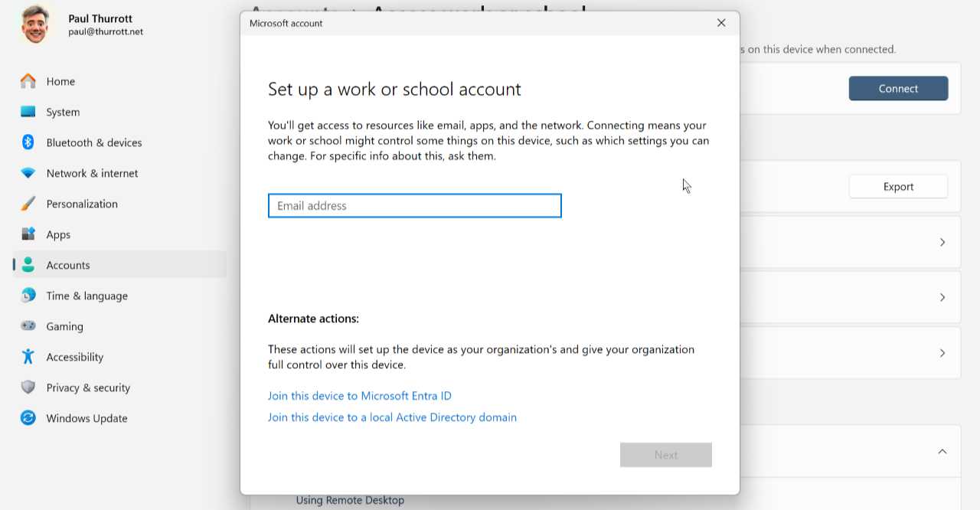
Task: Click the Time & language globe icon
Action: point(28,296)
